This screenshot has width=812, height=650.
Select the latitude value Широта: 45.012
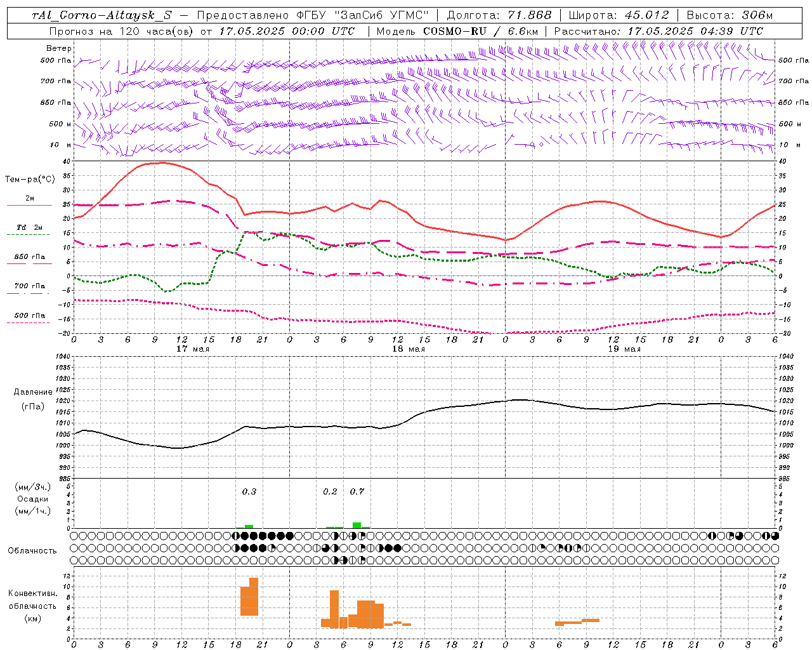[x=619, y=16]
